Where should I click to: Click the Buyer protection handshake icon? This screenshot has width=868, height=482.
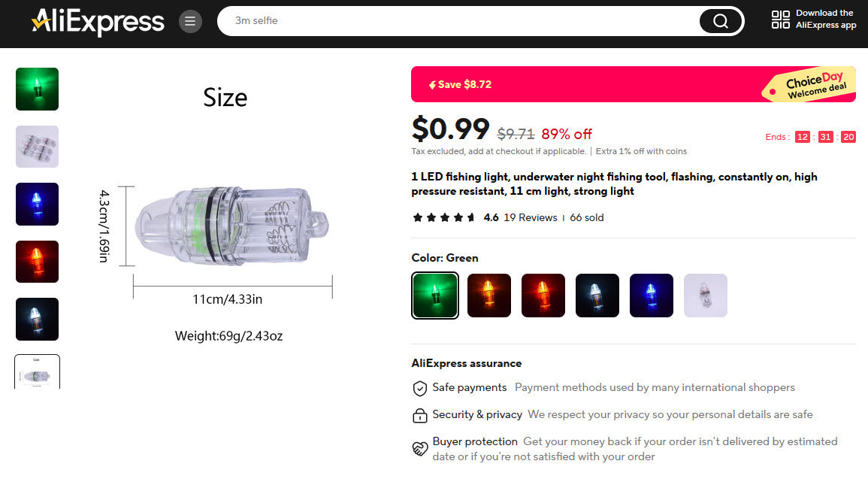coord(420,449)
